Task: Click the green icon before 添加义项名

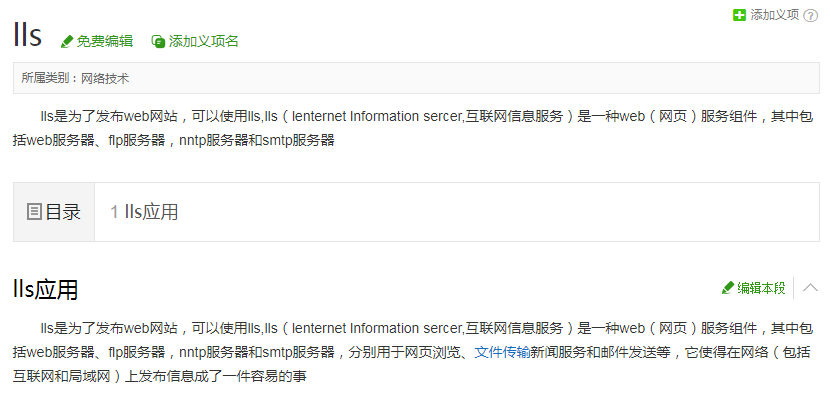Action: click(x=158, y=41)
